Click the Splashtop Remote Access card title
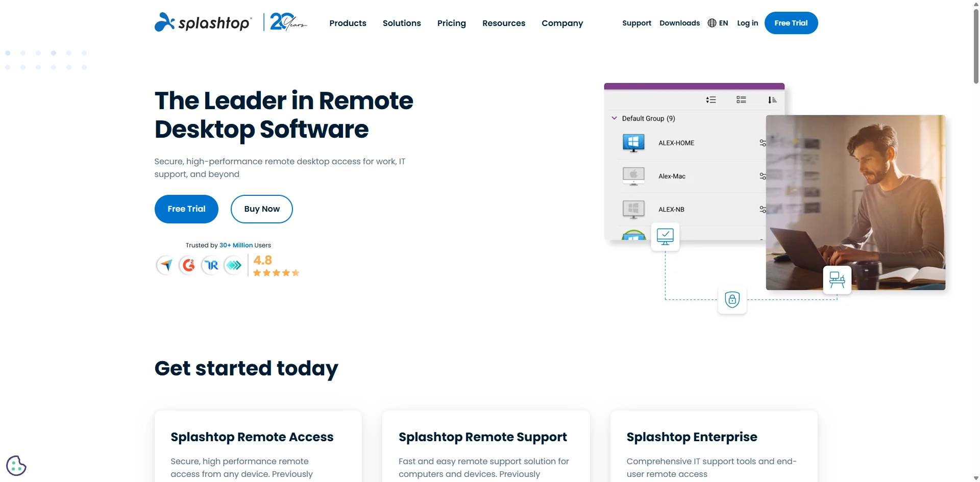This screenshot has width=980, height=482. (x=252, y=437)
